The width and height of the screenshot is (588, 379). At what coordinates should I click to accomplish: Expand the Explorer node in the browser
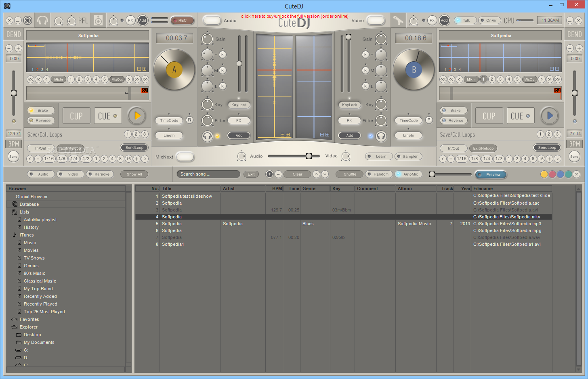(x=15, y=327)
